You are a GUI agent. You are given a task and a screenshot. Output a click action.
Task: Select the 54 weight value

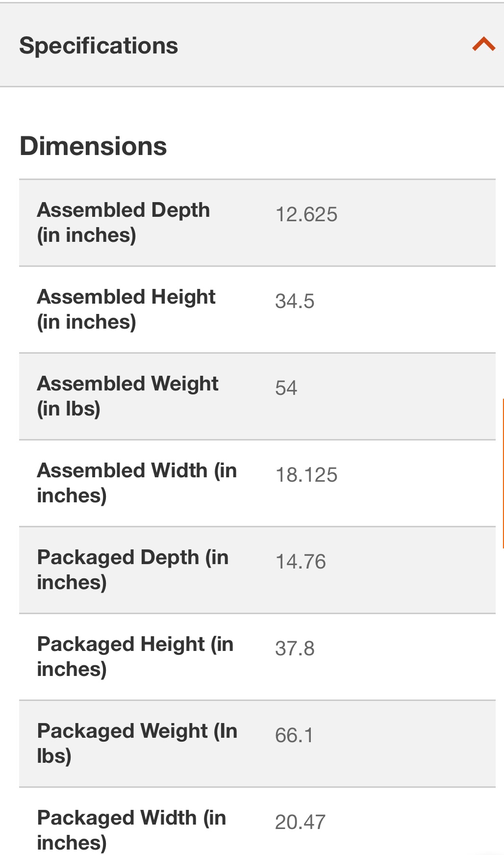286,388
